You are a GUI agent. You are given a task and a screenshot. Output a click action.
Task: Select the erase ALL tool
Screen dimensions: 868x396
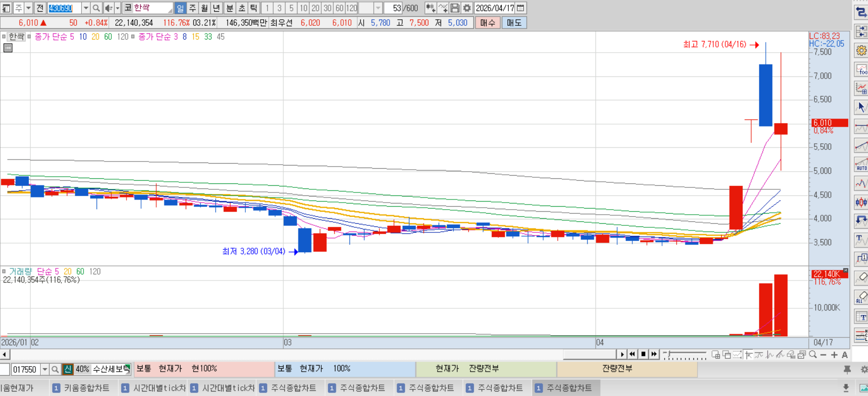861,297
